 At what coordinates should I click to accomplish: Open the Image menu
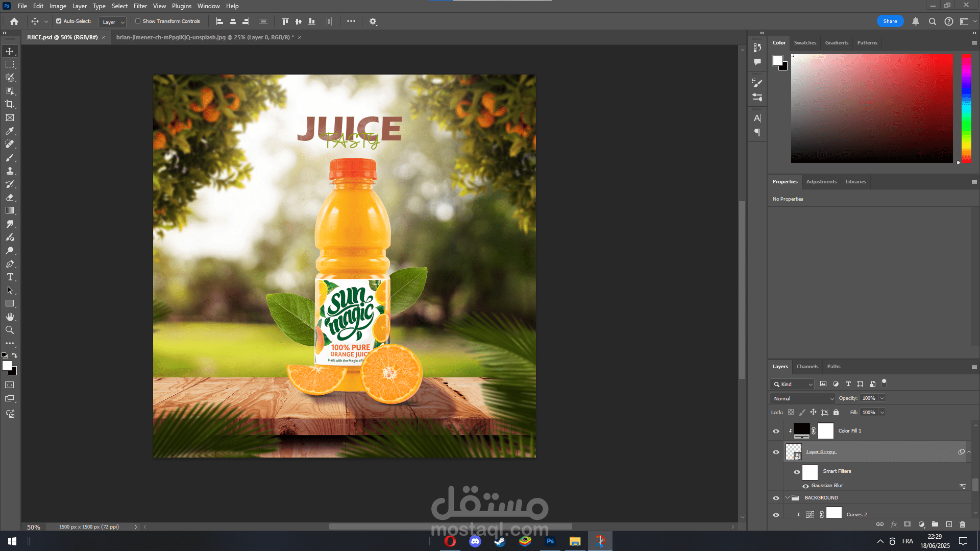(x=58, y=6)
